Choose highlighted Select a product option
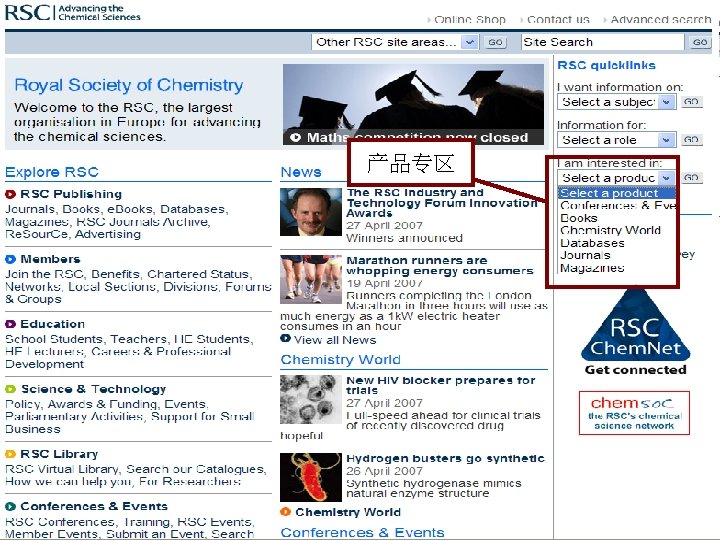 click(x=617, y=193)
